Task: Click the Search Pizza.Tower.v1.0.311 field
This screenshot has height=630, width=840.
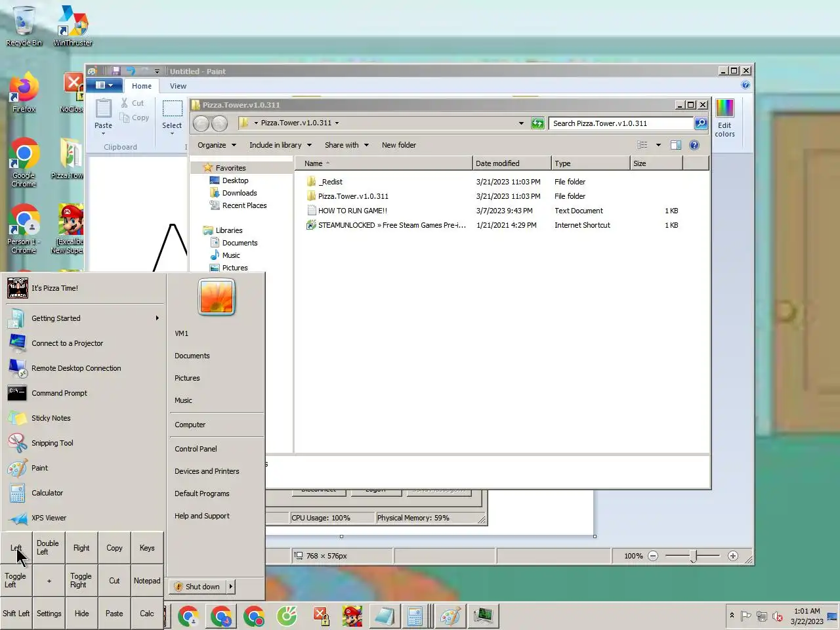Action: point(621,123)
